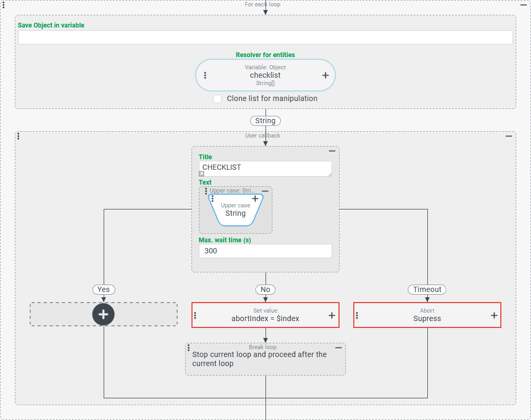Collapse the User callback container
This screenshot has height=420, width=531.
pyautogui.click(x=509, y=136)
